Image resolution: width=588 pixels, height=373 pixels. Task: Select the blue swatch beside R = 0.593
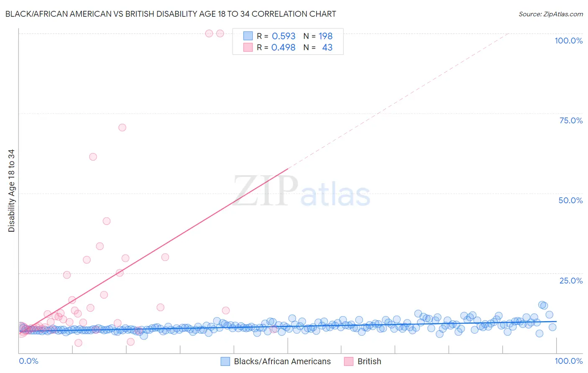click(x=248, y=36)
